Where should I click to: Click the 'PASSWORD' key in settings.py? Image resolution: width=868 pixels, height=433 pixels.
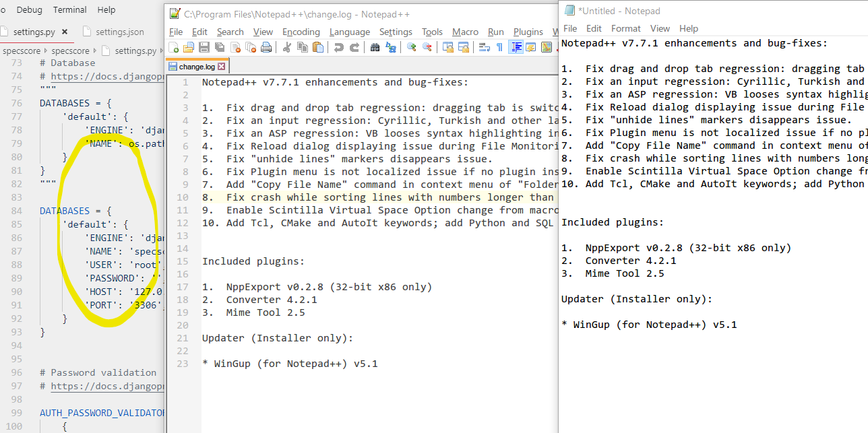(111, 278)
